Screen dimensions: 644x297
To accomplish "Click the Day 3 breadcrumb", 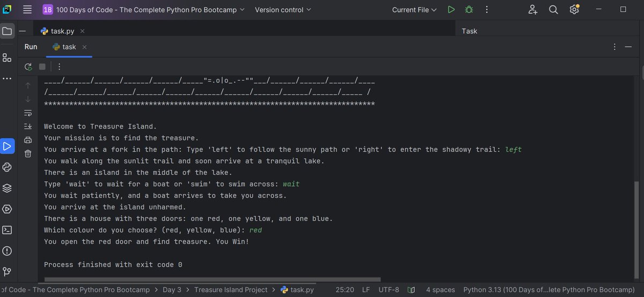I will [172, 289].
